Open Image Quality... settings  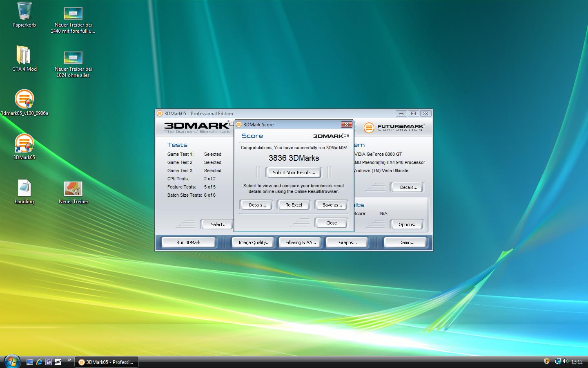click(x=254, y=242)
